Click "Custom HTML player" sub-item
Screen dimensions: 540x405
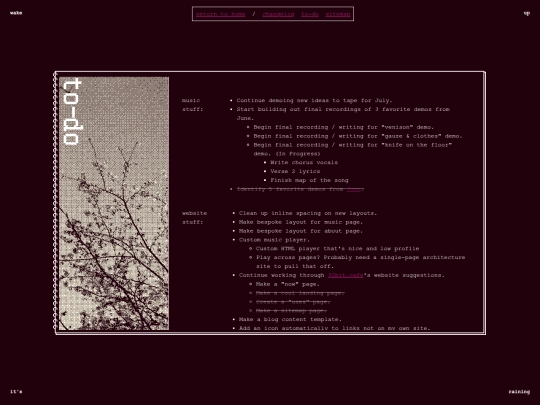(x=338, y=249)
